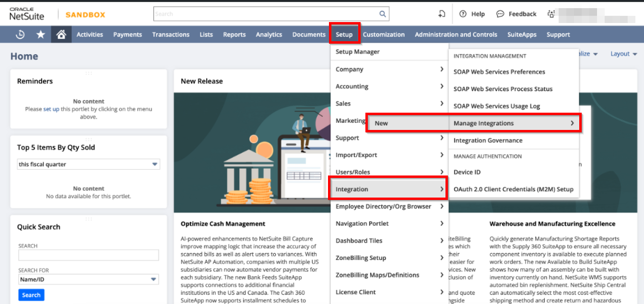Select SOAP Web Services Usage Log
This screenshot has width=644, height=304.
(x=497, y=106)
